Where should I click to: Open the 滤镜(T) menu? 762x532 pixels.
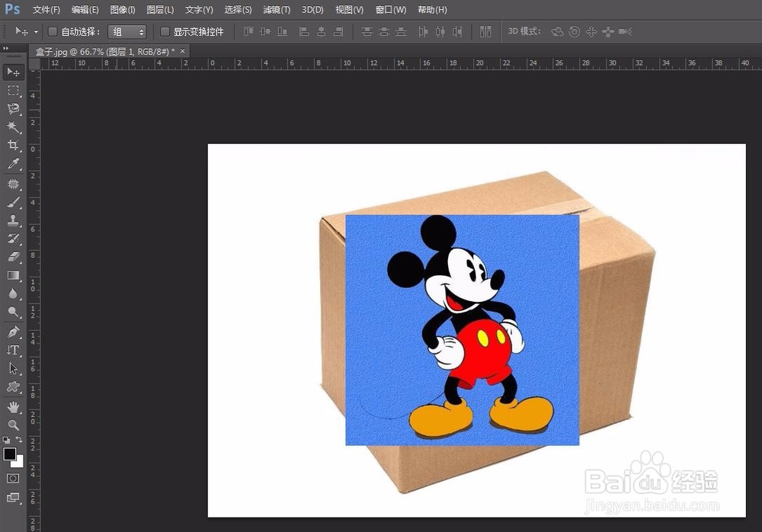tap(277, 10)
